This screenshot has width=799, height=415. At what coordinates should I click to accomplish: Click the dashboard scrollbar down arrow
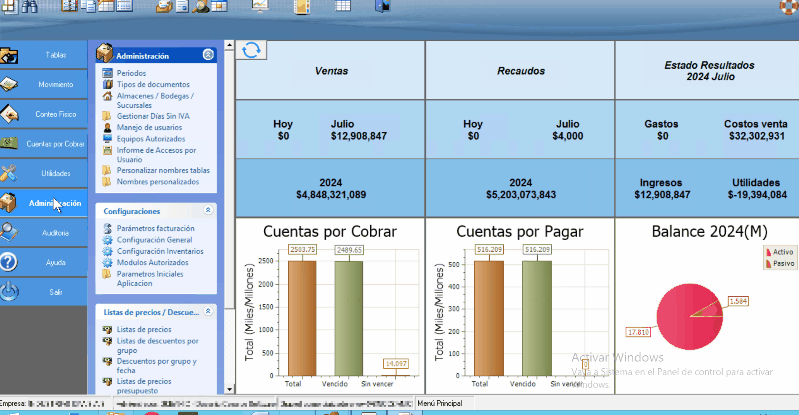tap(228, 388)
